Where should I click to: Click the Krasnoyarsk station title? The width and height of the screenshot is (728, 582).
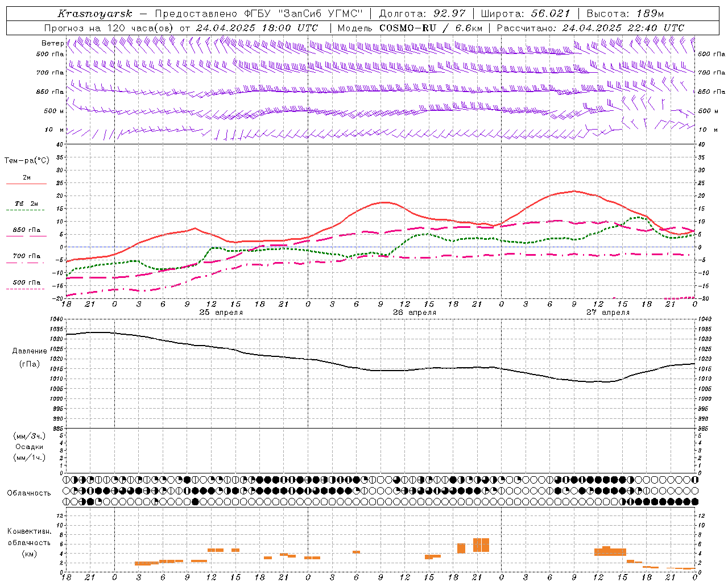[x=95, y=14]
